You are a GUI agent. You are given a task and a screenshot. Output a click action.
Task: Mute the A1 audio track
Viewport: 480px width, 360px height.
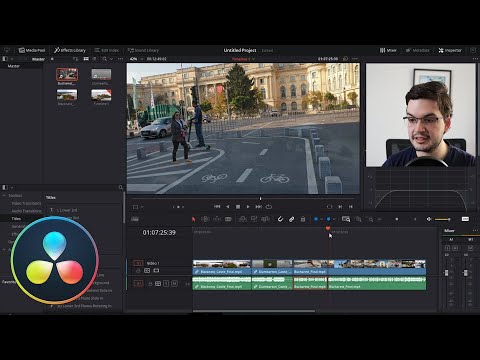point(174,284)
